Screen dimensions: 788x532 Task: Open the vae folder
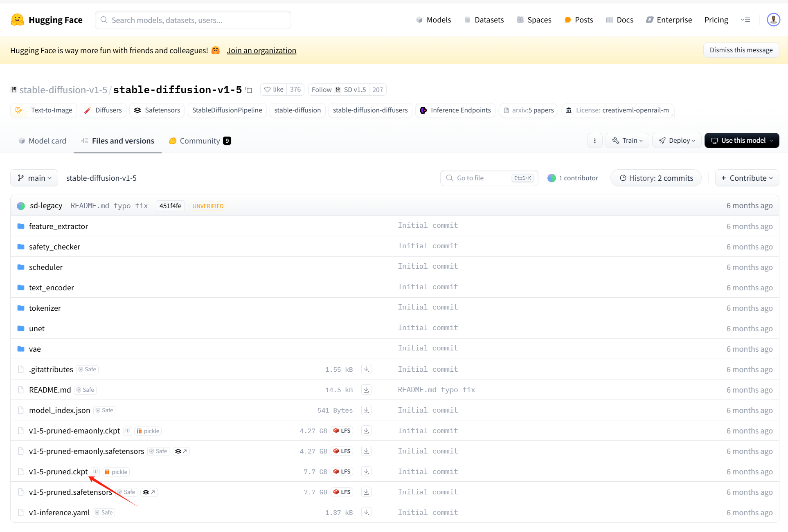click(35, 349)
